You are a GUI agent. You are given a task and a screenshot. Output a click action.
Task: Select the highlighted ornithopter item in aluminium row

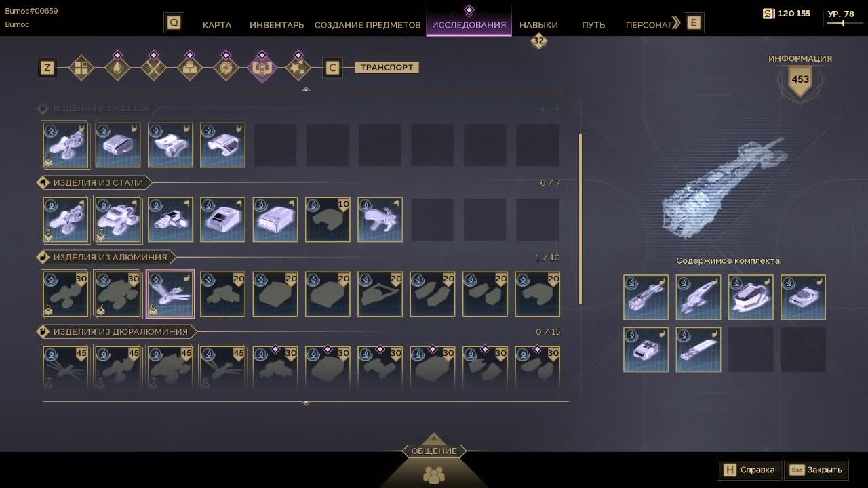coord(170,294)
